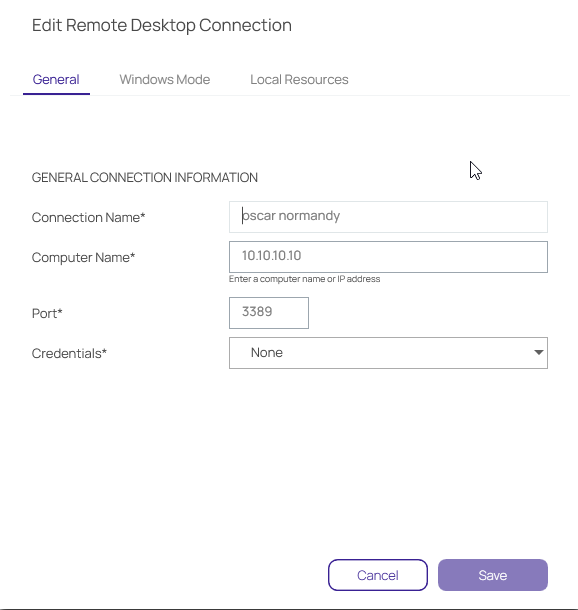Cancel editing the connection
The height and width of the screenshot is (610, 578).
point(378,575)
